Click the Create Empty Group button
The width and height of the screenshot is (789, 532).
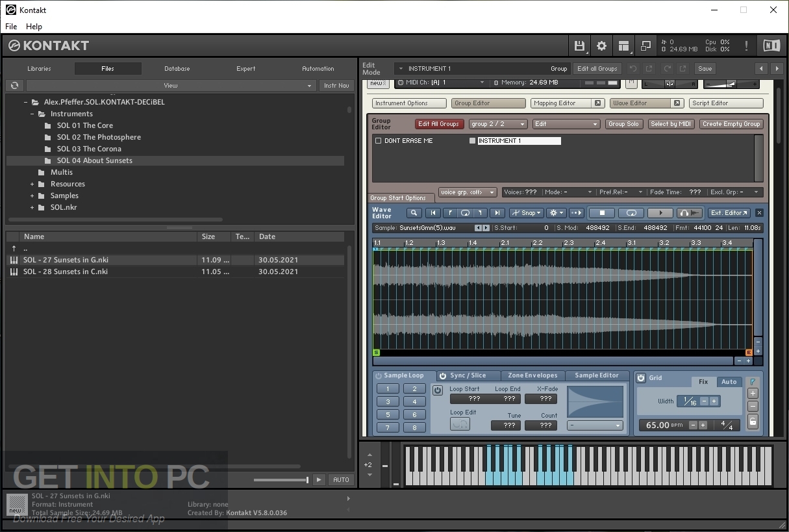731,124
